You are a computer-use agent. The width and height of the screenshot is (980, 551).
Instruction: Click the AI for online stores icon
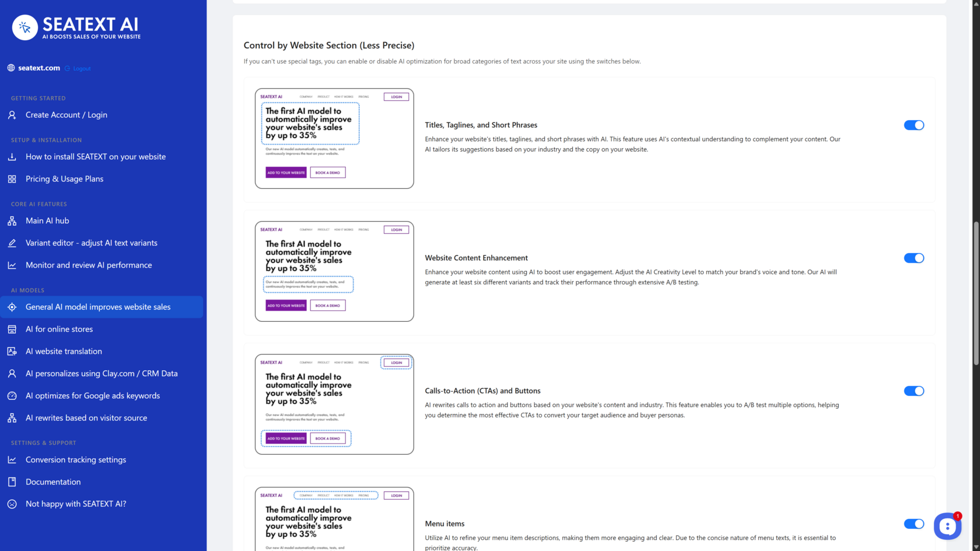12,329
